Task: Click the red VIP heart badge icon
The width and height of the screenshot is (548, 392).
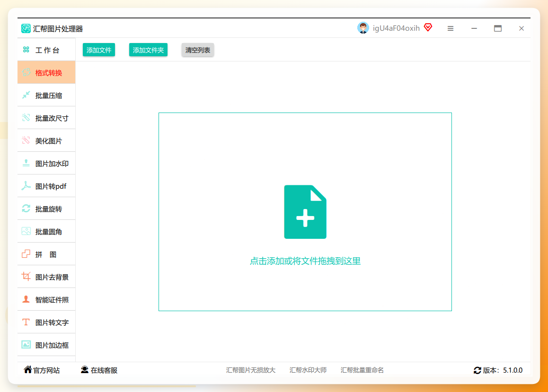Action: [428, 27]
